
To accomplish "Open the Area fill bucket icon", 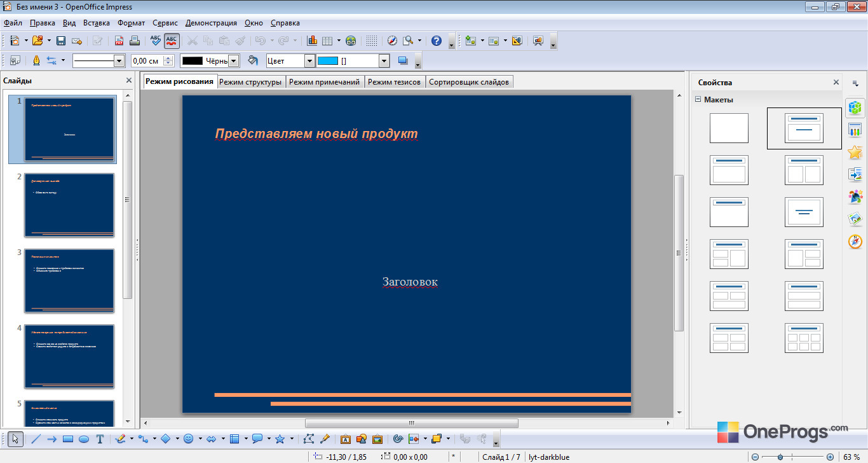I will (253, 60).
